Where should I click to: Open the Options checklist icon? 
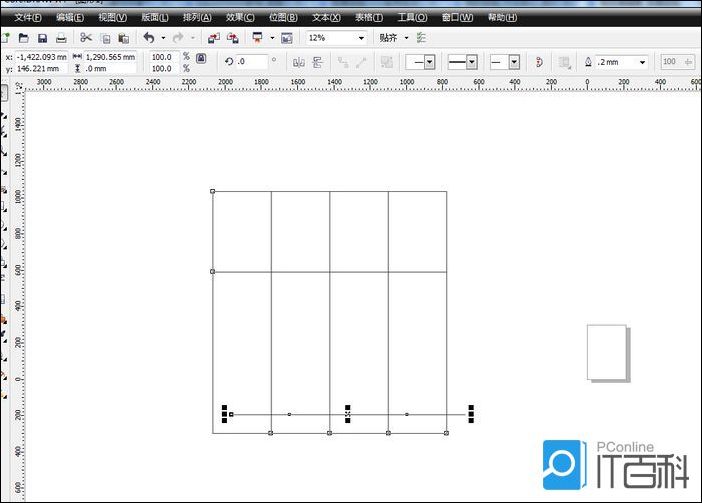click(421, 38)
